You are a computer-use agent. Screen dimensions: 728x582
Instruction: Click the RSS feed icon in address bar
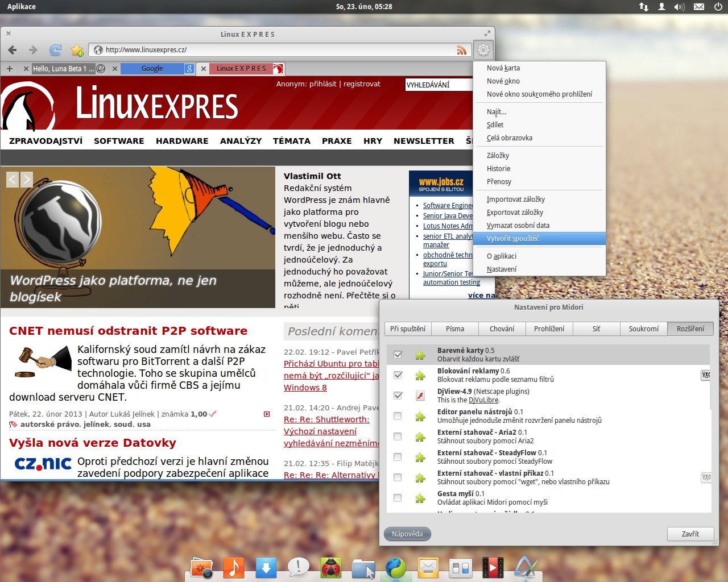click(462, 50)
